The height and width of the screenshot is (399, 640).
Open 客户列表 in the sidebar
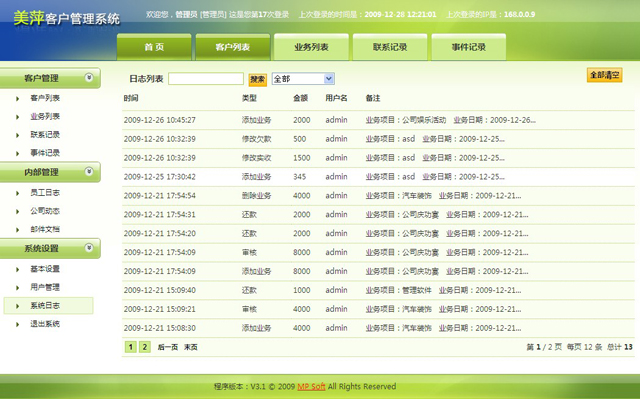(x=45, y=98)
